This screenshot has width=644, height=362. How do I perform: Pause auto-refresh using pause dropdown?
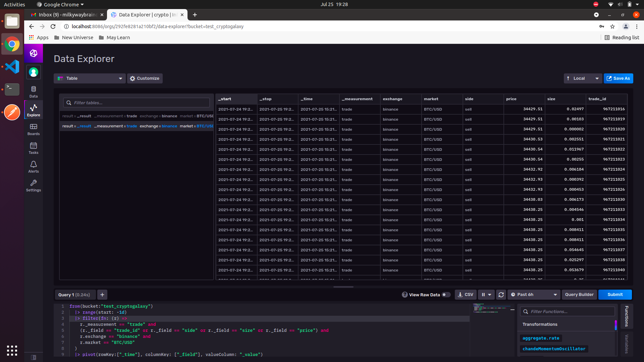(x=486, y=295)
